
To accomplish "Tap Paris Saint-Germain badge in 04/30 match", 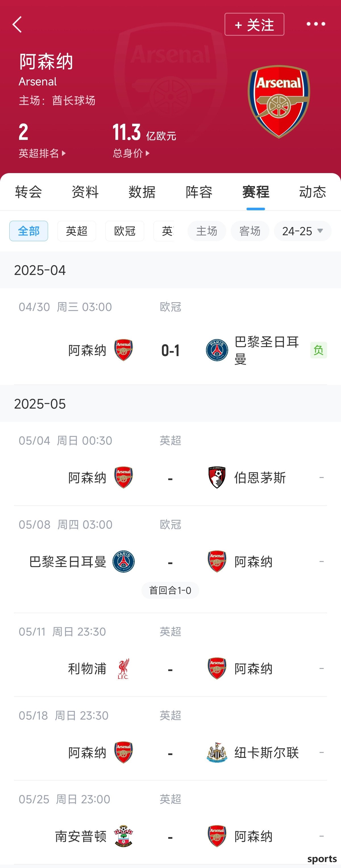I will pos(217,350).
